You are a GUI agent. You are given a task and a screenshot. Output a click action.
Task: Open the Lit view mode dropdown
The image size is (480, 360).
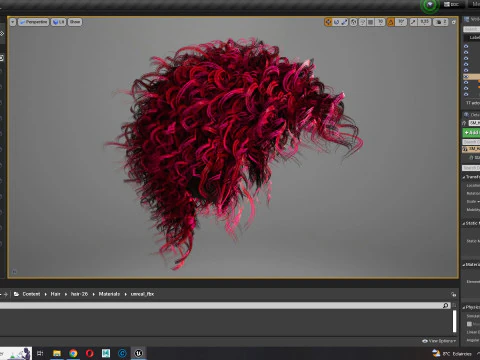[58, 22]
